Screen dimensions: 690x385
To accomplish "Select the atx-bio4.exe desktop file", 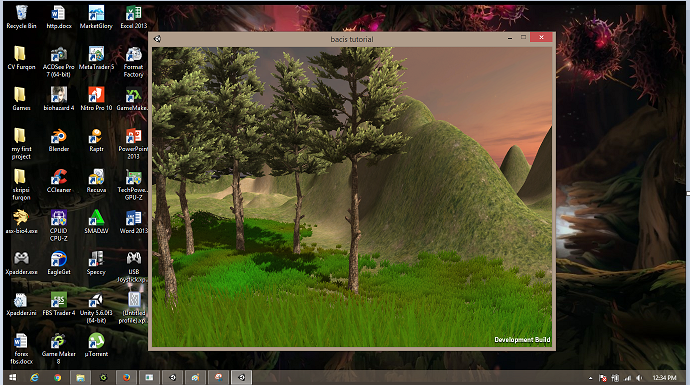I will pyautogui.click(x=21, y=222).
